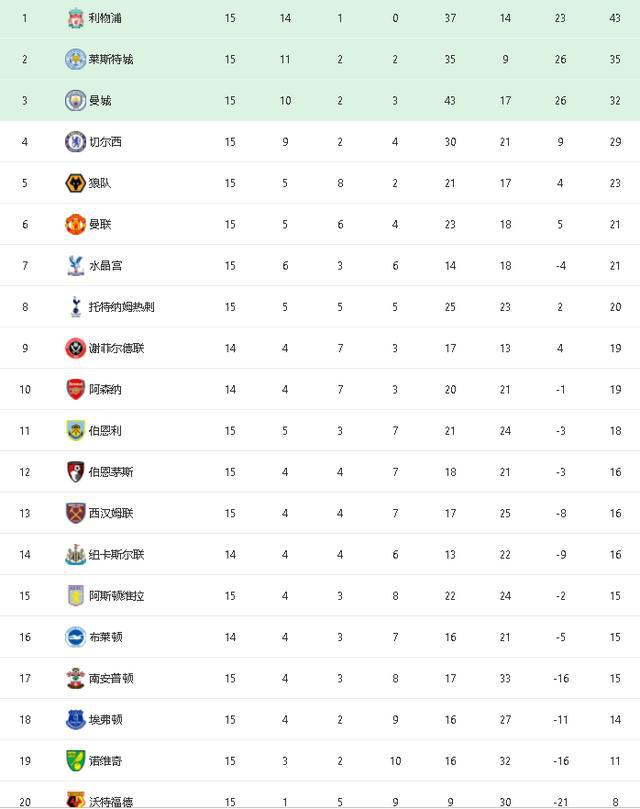Select team name 布莱顿
The height and width of the screenshot is (809, 640).
[105, 637]
